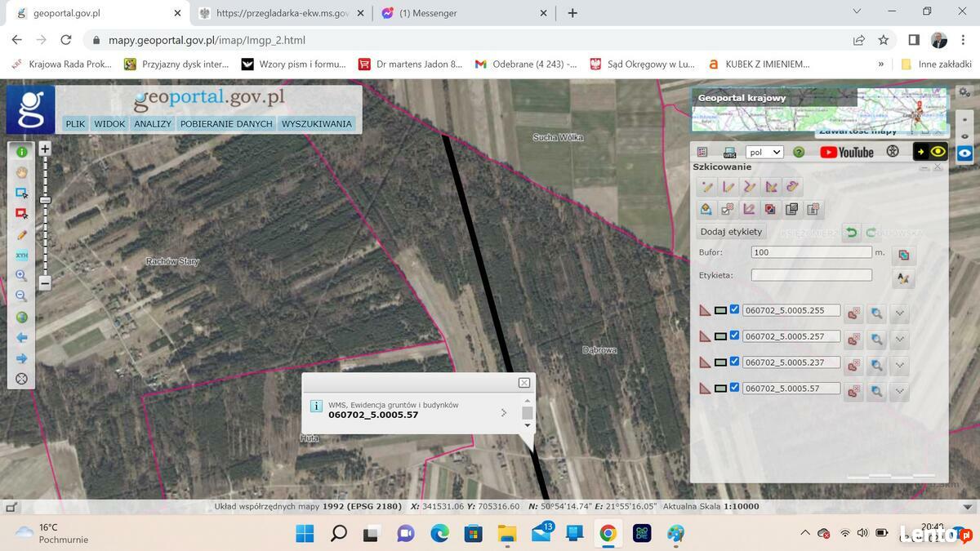The width and height of the screenshot is (980, 551).
Task: Click the label style icon beside Etykieta
Action: (903, 278)
